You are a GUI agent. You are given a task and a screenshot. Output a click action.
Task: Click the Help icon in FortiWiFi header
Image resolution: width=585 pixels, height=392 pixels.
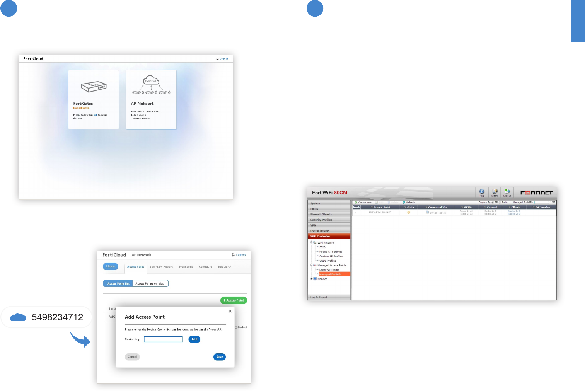pos(482,193)
